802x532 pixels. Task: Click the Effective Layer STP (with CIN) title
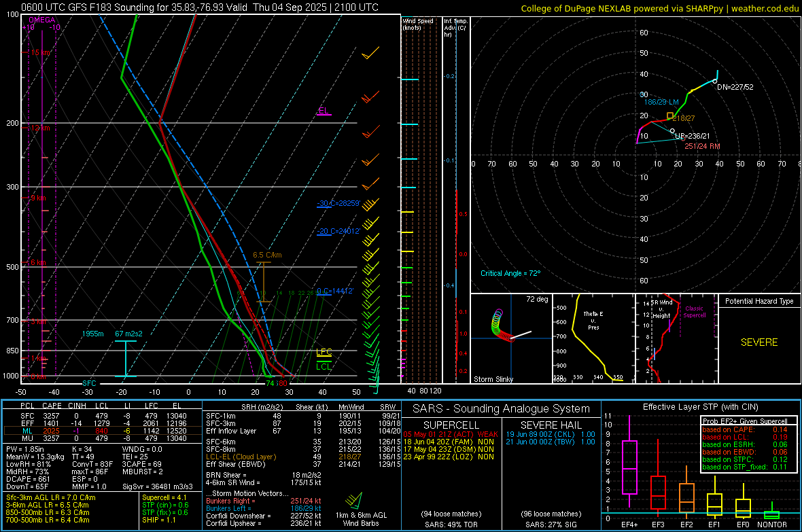(700, 407)
